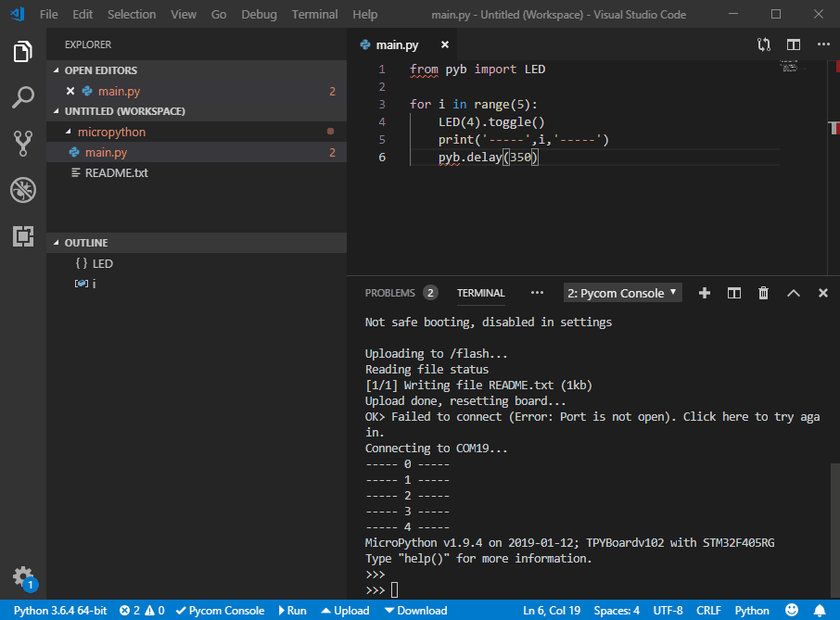
Task: Open the Pycom Console terminal dropdown
Action: point(622,293)
